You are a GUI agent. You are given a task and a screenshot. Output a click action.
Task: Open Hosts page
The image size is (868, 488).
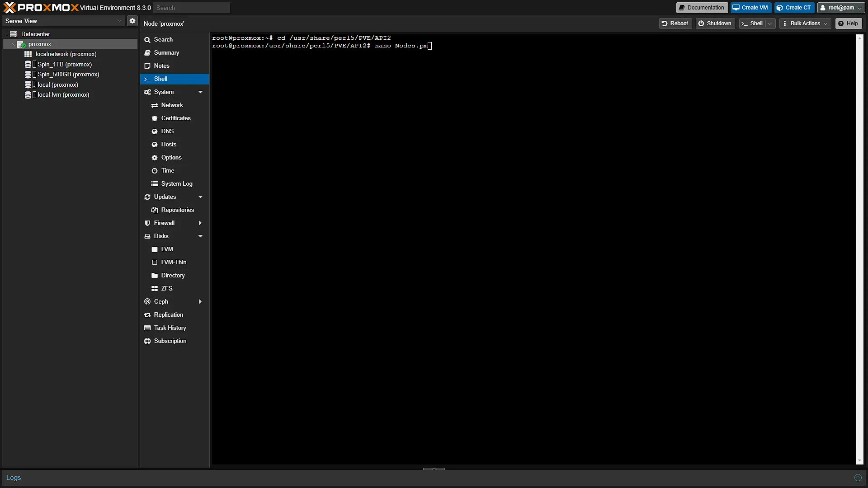pos(175,145)
